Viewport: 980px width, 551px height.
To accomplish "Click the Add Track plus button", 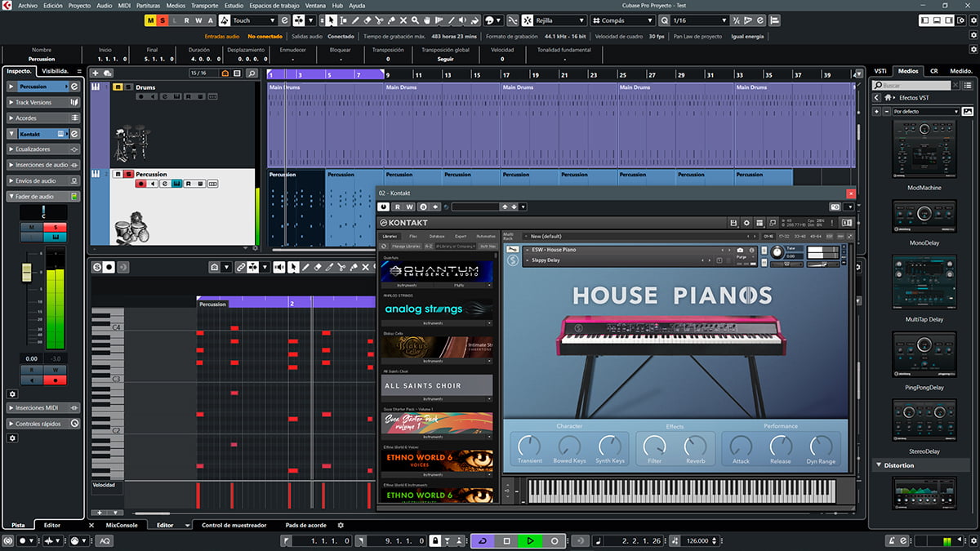I will point(95,73).
